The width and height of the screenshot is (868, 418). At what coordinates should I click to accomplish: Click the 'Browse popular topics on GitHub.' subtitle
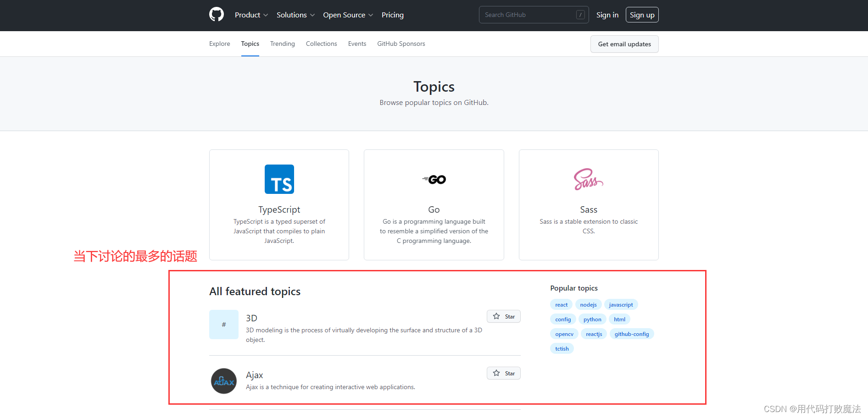pyautogui.click(x=434, y=103)
